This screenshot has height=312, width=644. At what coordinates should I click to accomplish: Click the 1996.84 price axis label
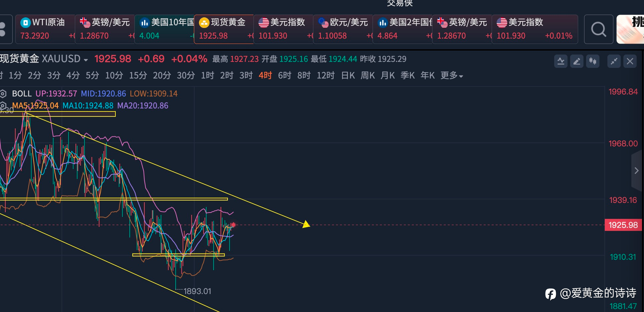(x=623, y=92)
